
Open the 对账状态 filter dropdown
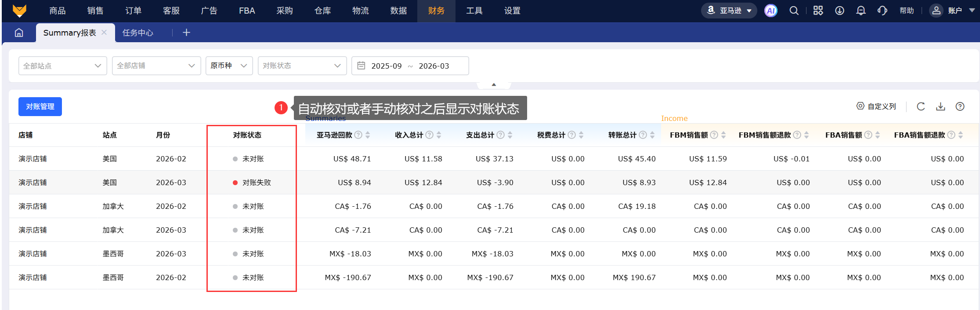pyautogui.click(x=302, y=66)
